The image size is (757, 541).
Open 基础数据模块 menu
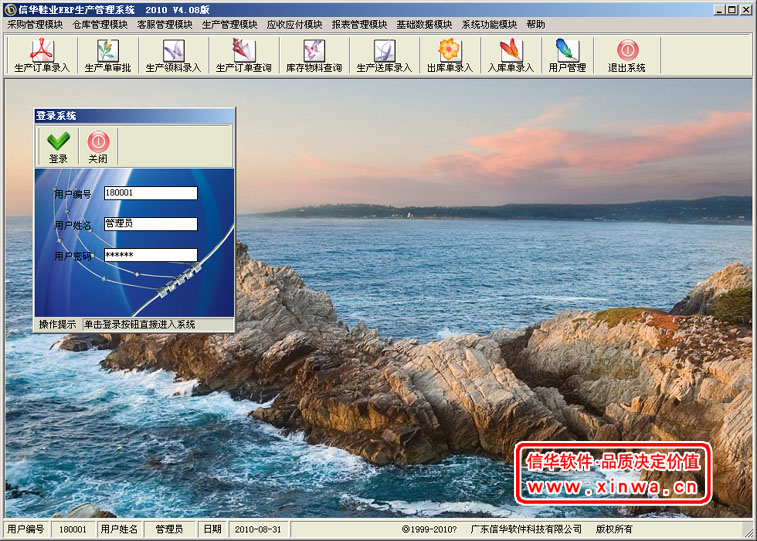424,25
